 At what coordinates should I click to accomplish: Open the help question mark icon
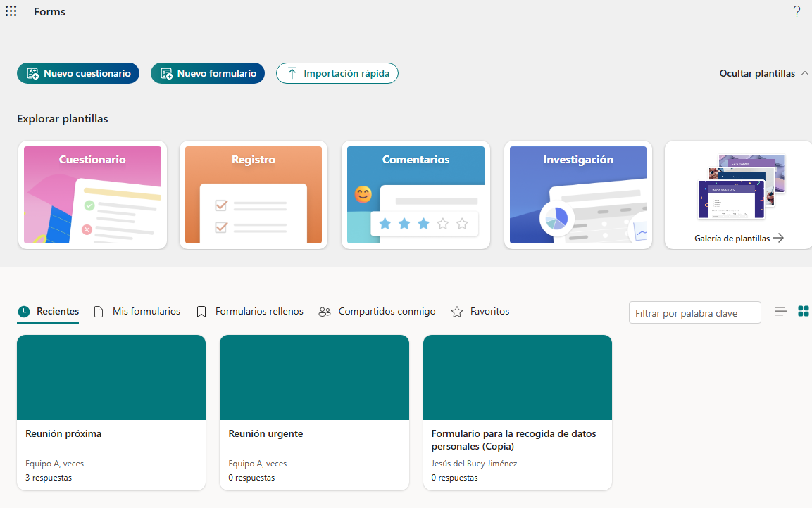pos(797,11)
